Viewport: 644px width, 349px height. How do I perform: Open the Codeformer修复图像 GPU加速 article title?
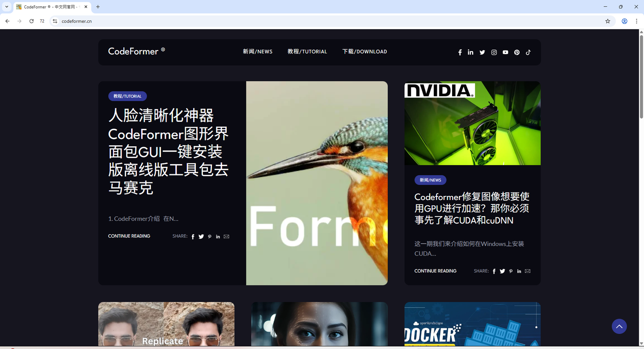[472, 209]
